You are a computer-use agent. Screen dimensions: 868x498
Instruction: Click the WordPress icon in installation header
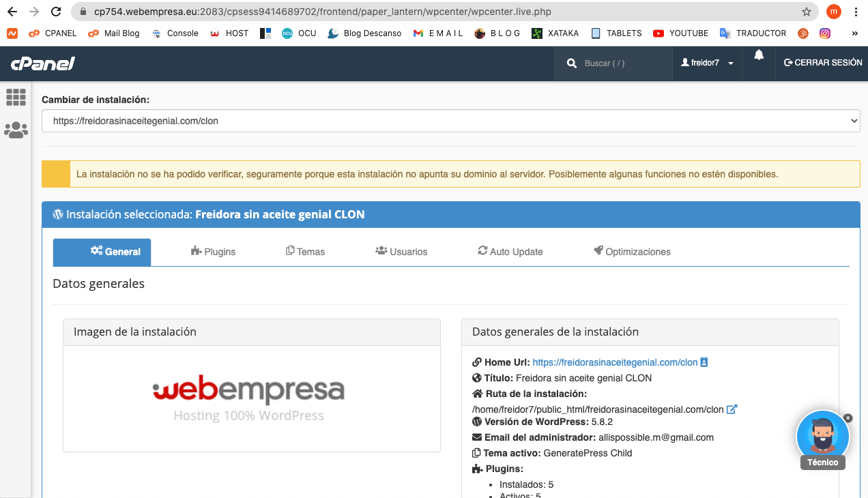58,214
